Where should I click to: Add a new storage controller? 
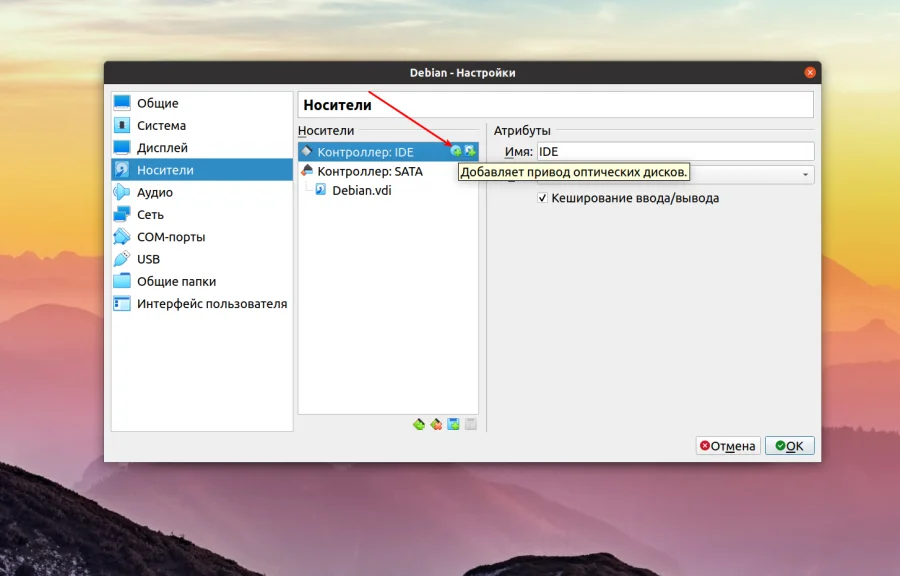coord(419,423)
